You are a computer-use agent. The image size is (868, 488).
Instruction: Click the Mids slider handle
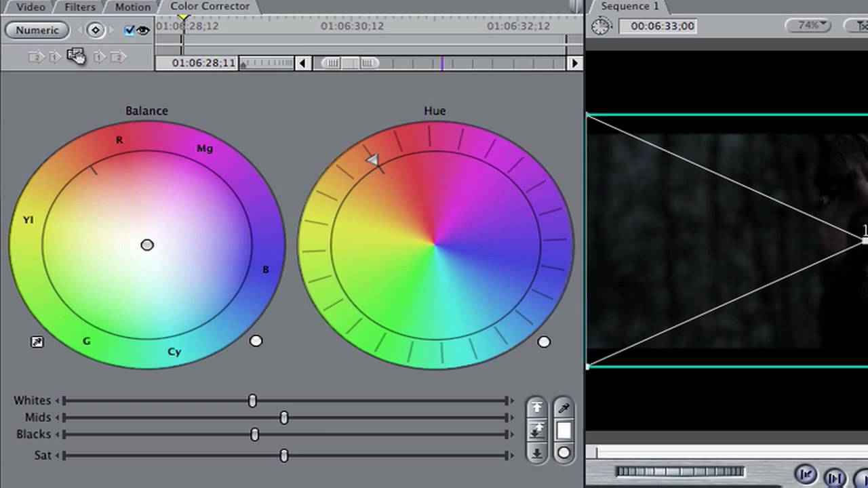pyautogui.click(x=284, y=418)
